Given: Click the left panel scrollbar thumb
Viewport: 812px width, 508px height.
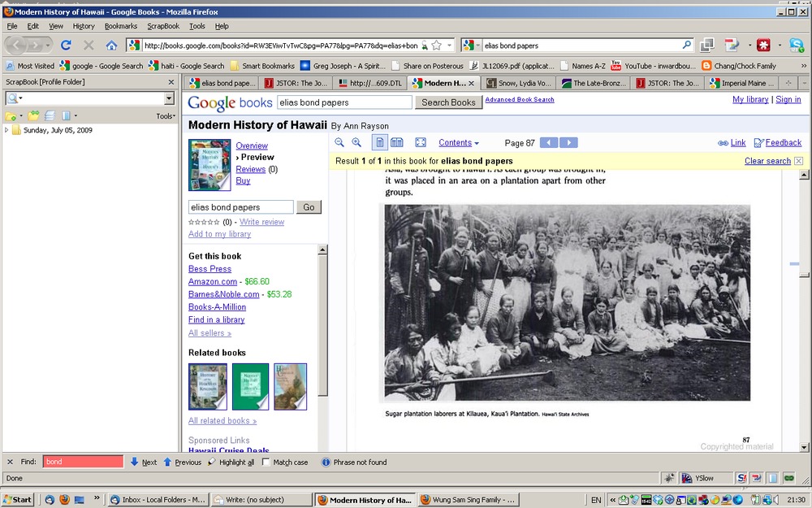Looking at the screenshot, I should click(322, 326).
